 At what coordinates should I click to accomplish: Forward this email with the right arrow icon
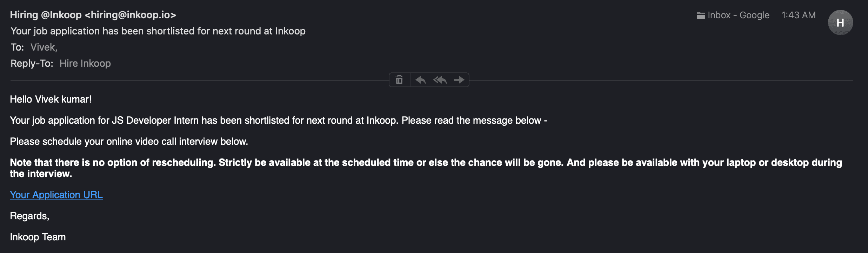459,80
